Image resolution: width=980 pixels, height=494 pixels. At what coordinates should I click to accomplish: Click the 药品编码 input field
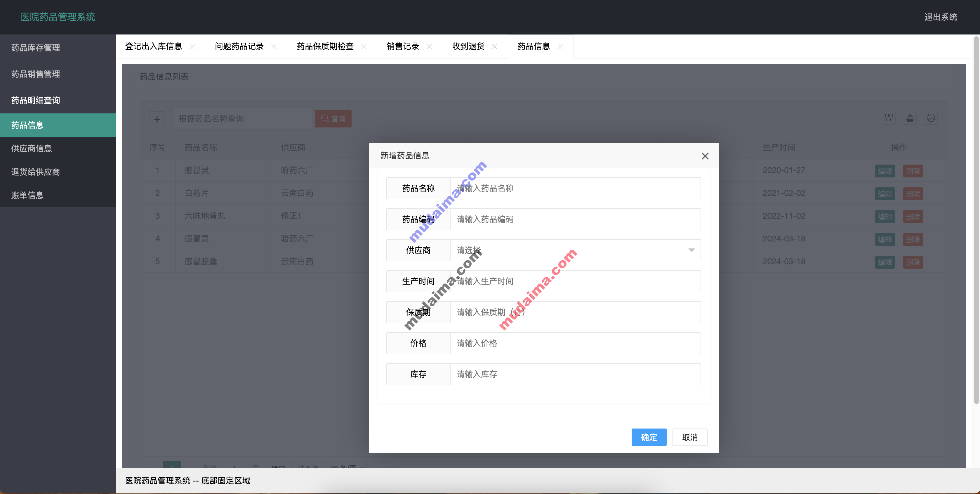click(575, 220)
